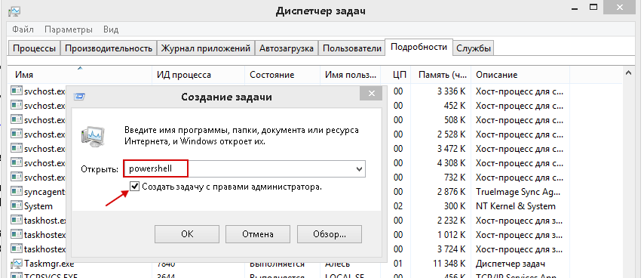Sort by the ИД процесса column
Viewport: 644px width, 278px height.
(198, 75)
